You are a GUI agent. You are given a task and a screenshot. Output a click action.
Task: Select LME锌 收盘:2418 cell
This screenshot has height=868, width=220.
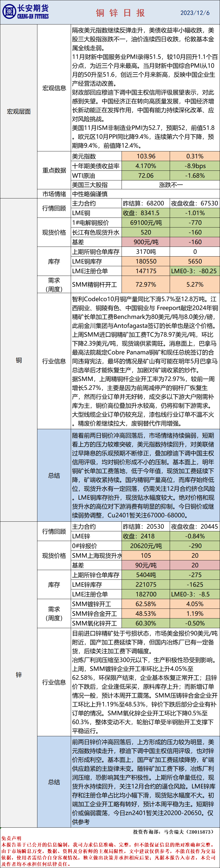coord(146,536)
